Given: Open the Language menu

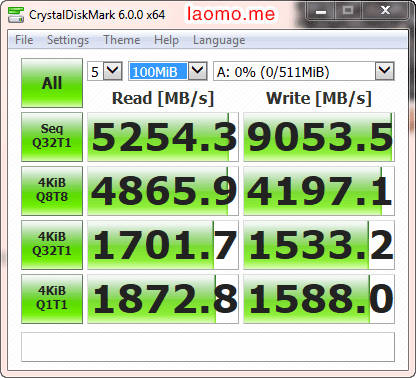Looking at the screenshot, I should (x=219, y=40).
